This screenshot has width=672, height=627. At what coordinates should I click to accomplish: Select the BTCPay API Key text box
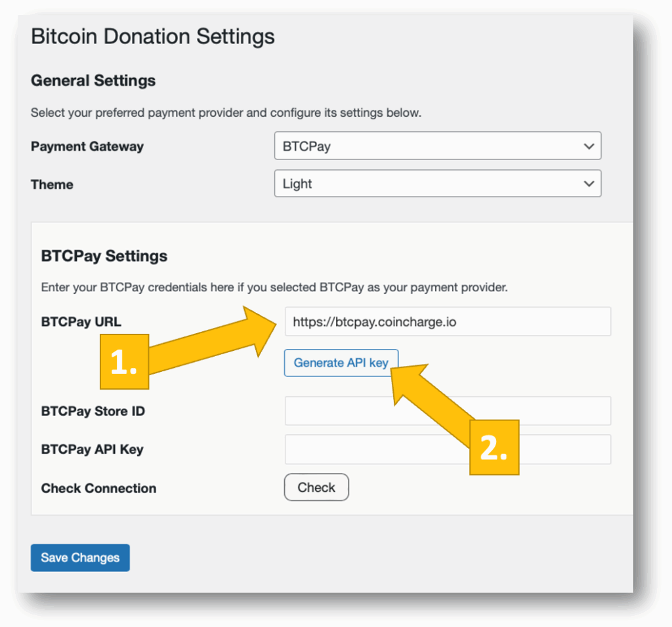coord(448,449)
